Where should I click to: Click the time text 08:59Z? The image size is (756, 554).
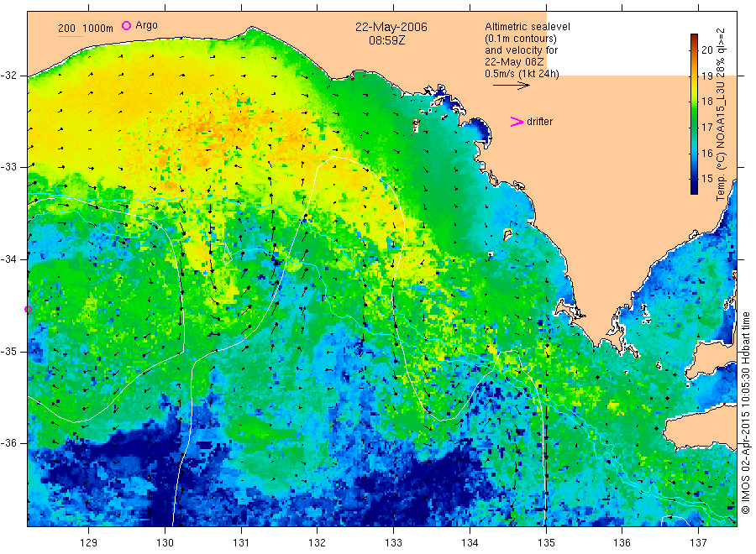pos(387,40)
